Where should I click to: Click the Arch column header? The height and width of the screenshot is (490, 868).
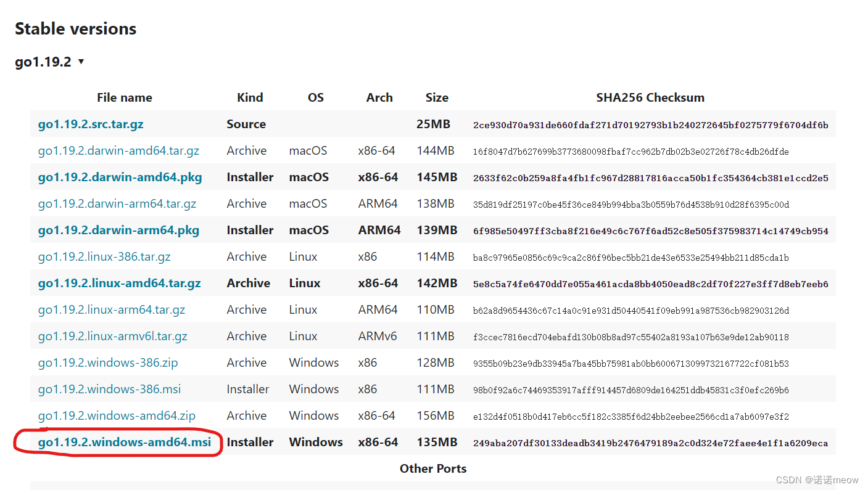[379, 97]
